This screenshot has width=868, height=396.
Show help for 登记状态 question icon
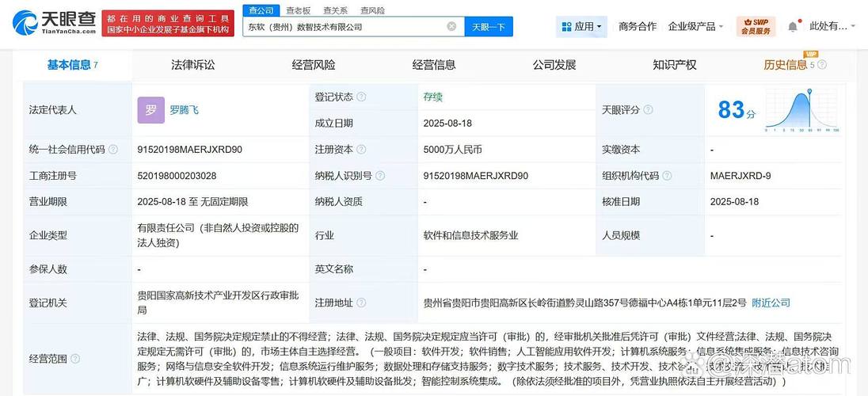[x=361, y=97]
